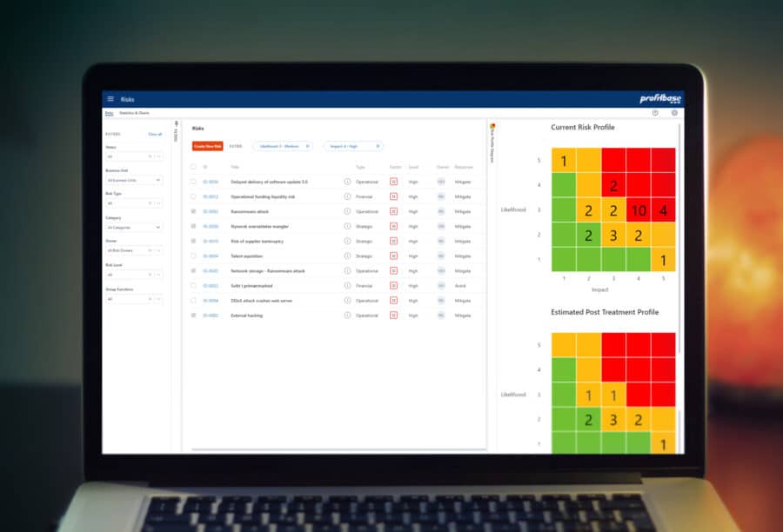783x532 pixels.
Task: Open the hamburger navigation menu
Action: point(109,98)
